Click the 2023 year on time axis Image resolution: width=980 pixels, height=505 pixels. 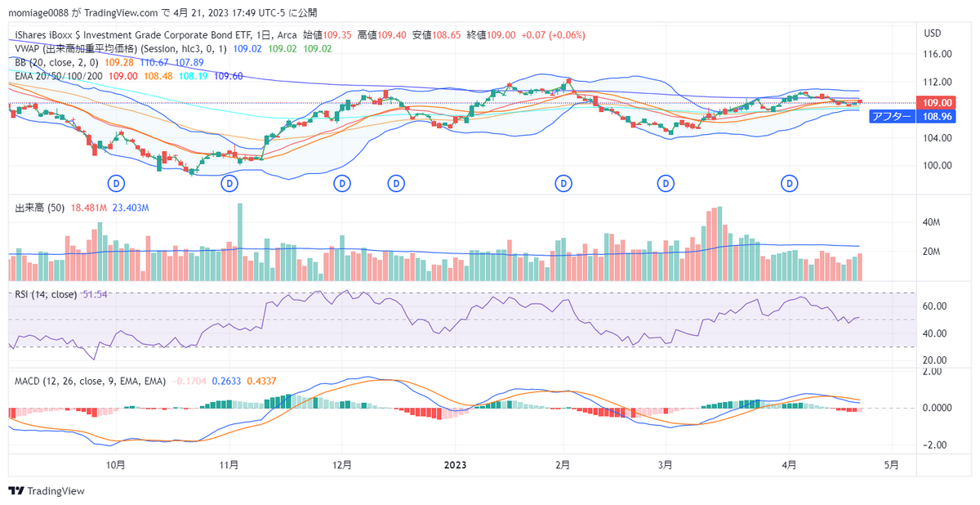454,465
